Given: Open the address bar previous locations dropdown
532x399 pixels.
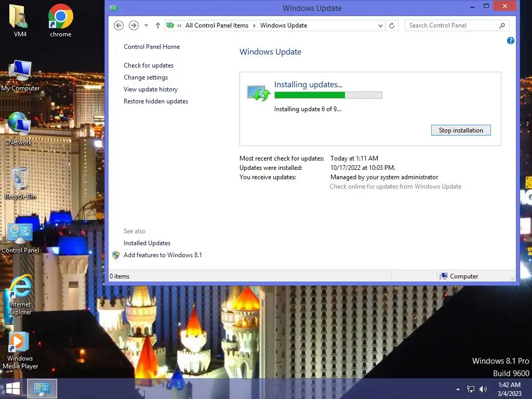Looking at the screenshot, I should click(x=380, y=25).
